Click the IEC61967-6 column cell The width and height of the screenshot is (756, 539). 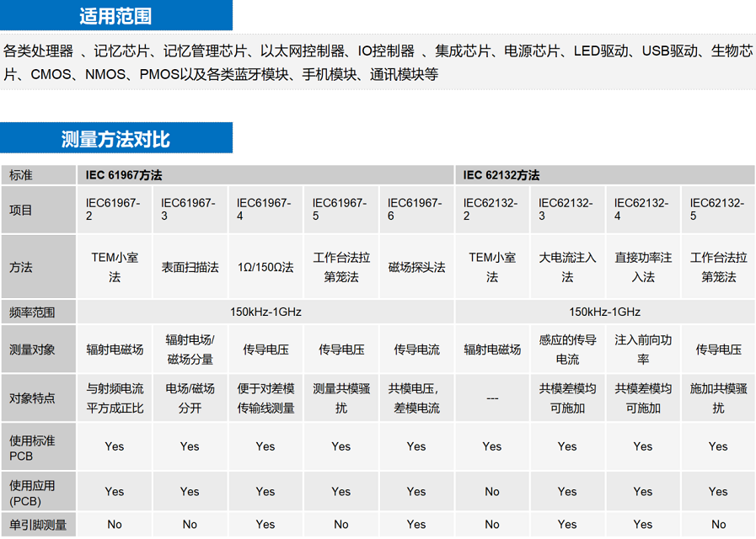click(416, 210)
